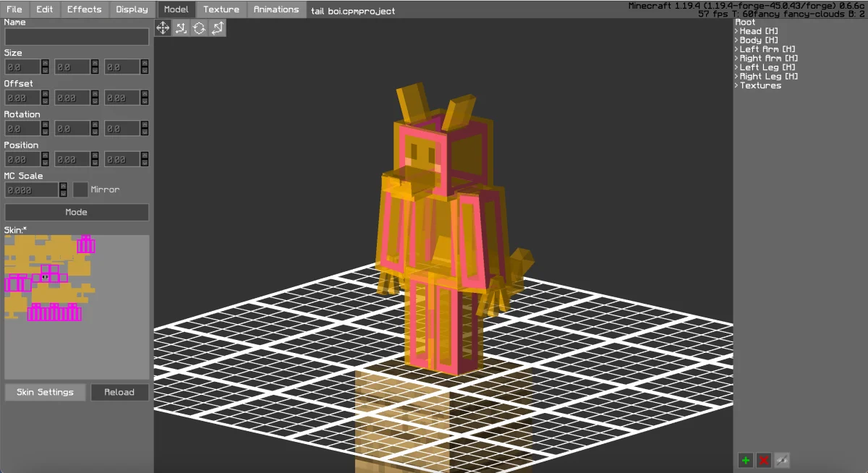The image size is (868, 473).
Task: Click the green plus add-part button
Action: pos(746,460)
